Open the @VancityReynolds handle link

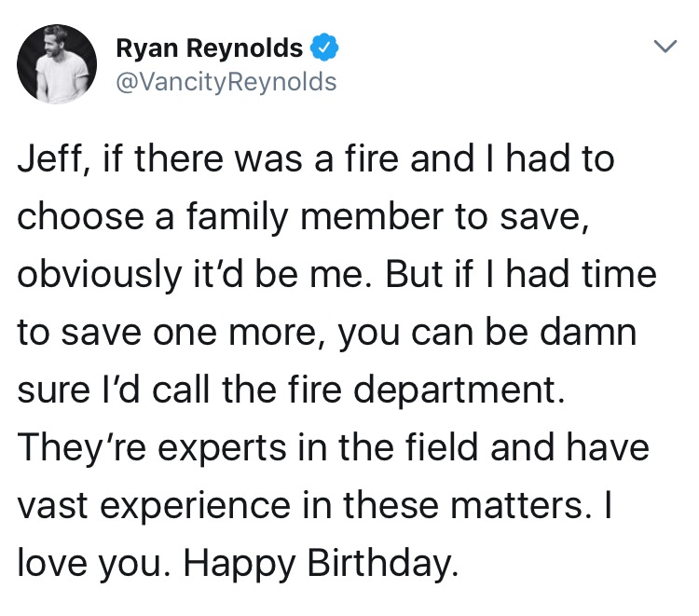click(x=226, y=82)
